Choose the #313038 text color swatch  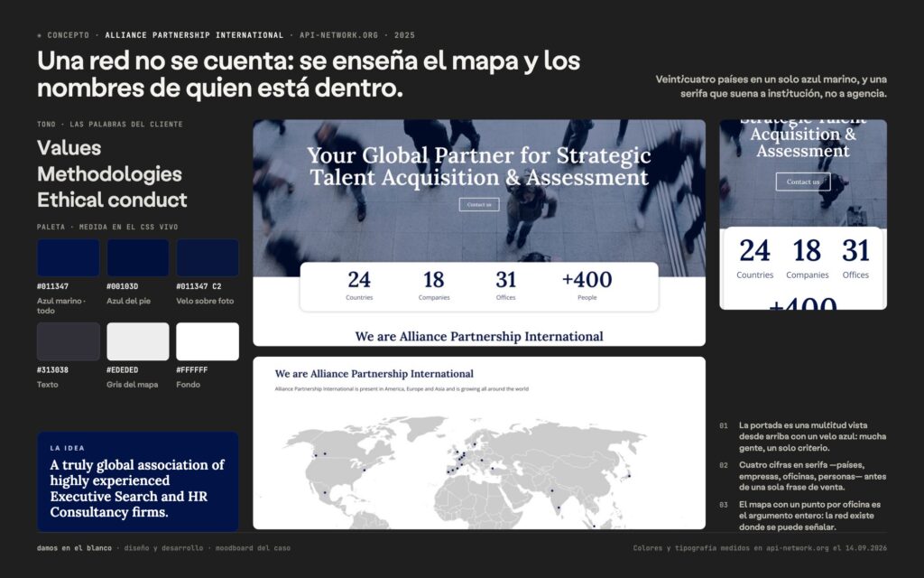69,341
